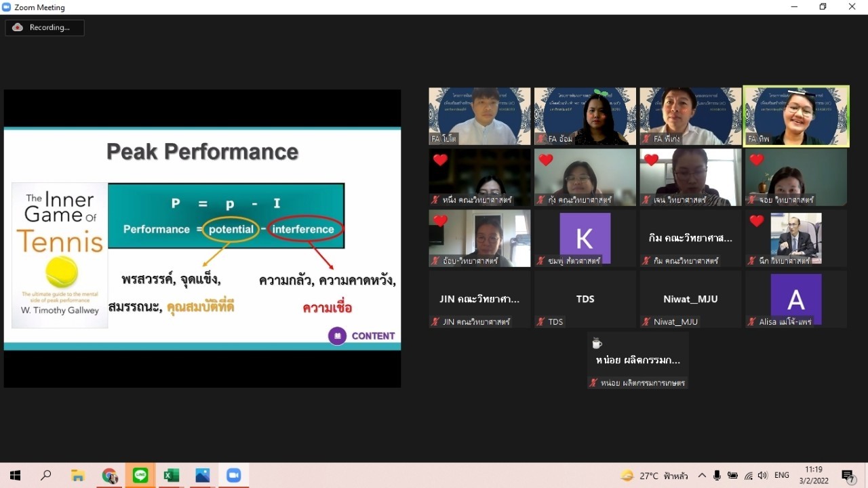Screen dimensions: 868x488
Task: Click the coffee cup away icon on หน่อย's tile
Action: [x=597, y=344]
